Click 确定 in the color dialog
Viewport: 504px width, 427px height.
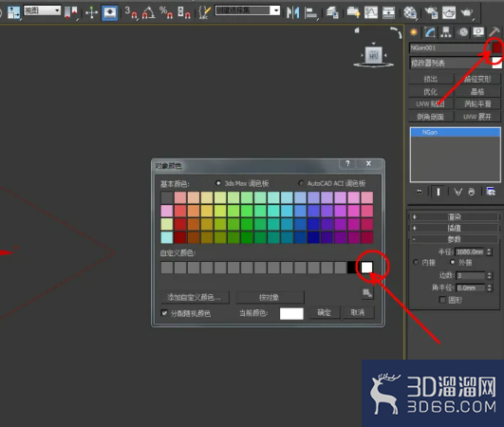325,312
